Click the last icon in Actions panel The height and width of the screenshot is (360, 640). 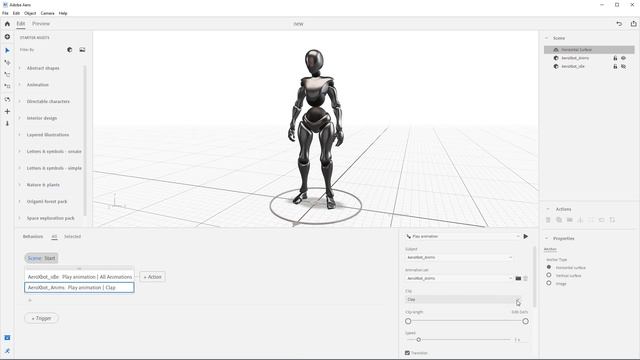pyautogui.click(x=612, y=220)
